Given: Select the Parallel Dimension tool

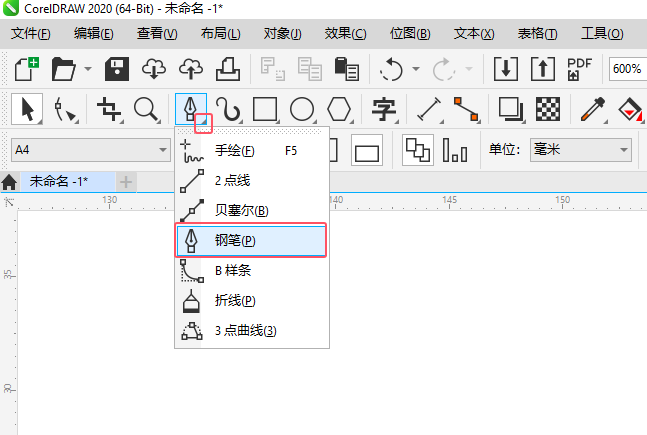Looking at the screenshot, I should pos(429,109).
